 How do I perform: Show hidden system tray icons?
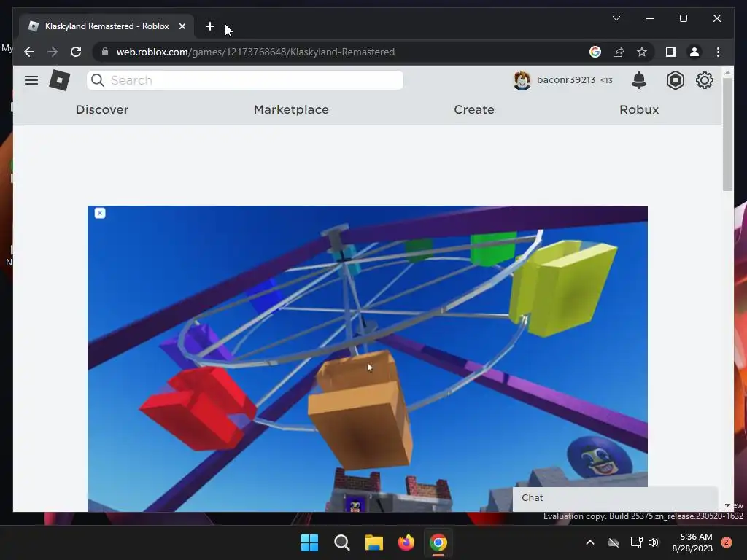[x=589, y=542]
